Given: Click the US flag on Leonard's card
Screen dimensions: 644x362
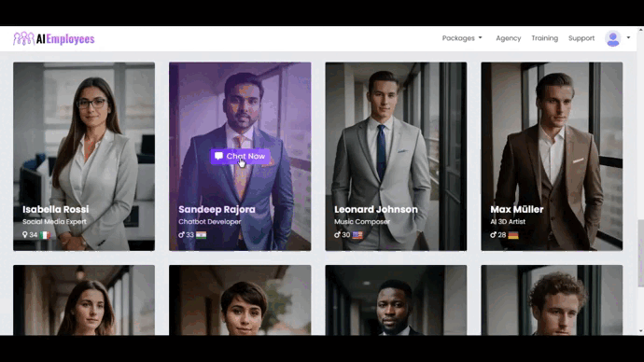Looking at the screenshot, I should click(357, 235).
